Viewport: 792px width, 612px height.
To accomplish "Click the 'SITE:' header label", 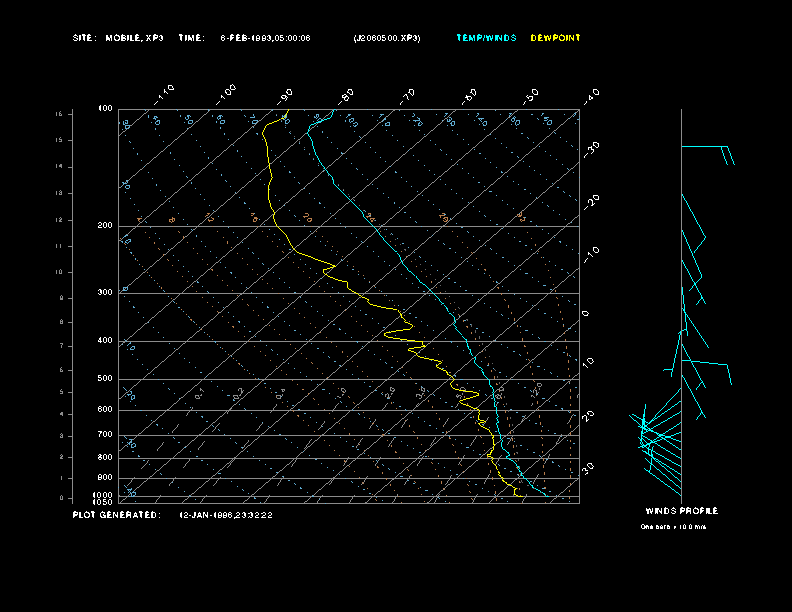I will (x=84, y=38).
